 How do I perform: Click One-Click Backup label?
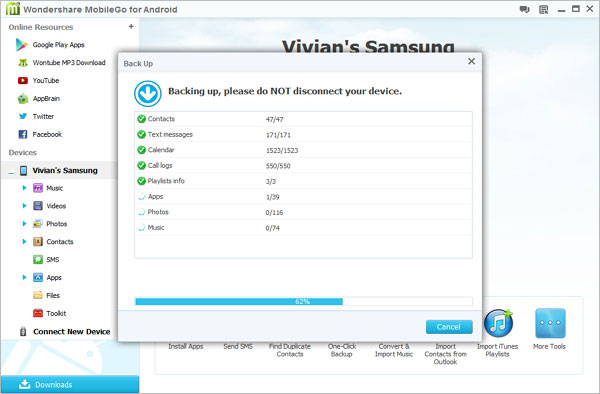coord(342,350)
